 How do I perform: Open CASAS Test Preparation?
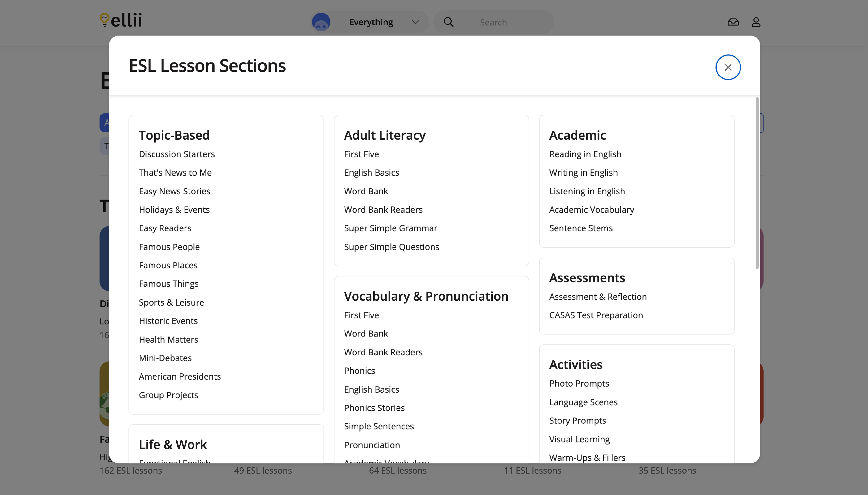point(596,315)
